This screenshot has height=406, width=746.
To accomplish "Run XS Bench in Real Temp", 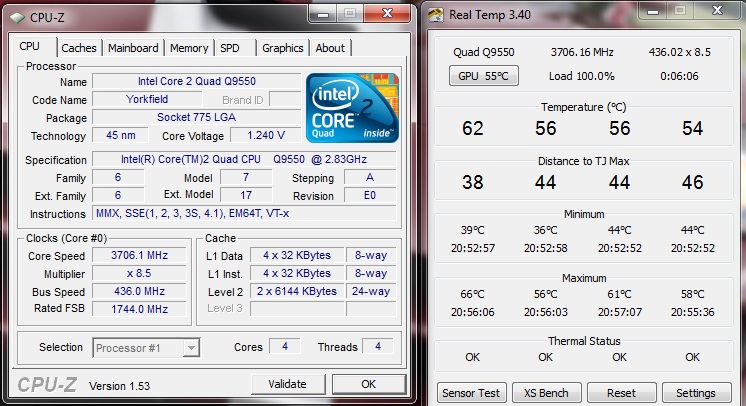I will click(546, 393).
